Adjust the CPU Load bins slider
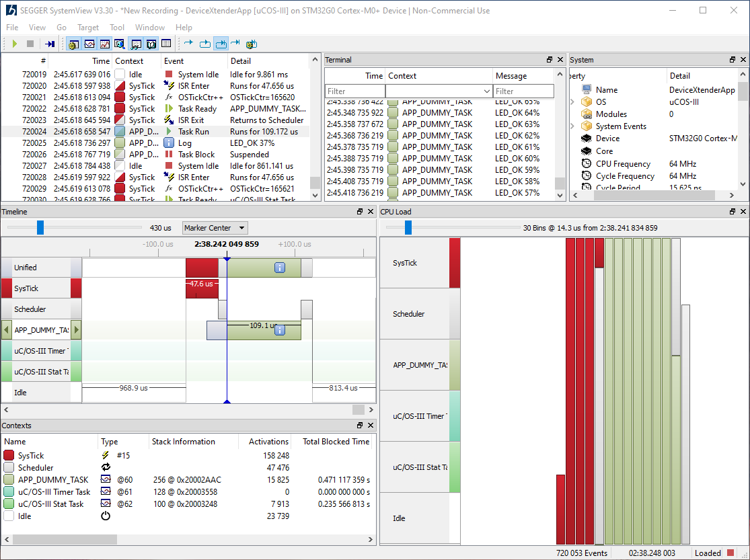The image size is (750, 560). pyautogui.click(x=408, y=228)
